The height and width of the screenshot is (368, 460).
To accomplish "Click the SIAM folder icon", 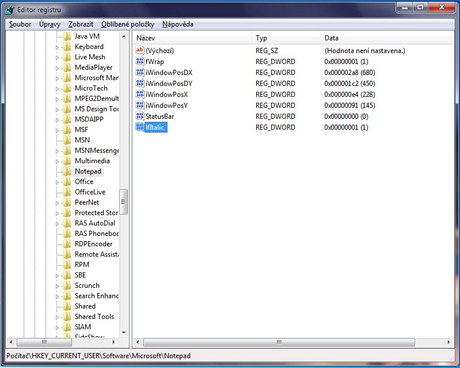I will pyautogui.click(x=67, y=327).
